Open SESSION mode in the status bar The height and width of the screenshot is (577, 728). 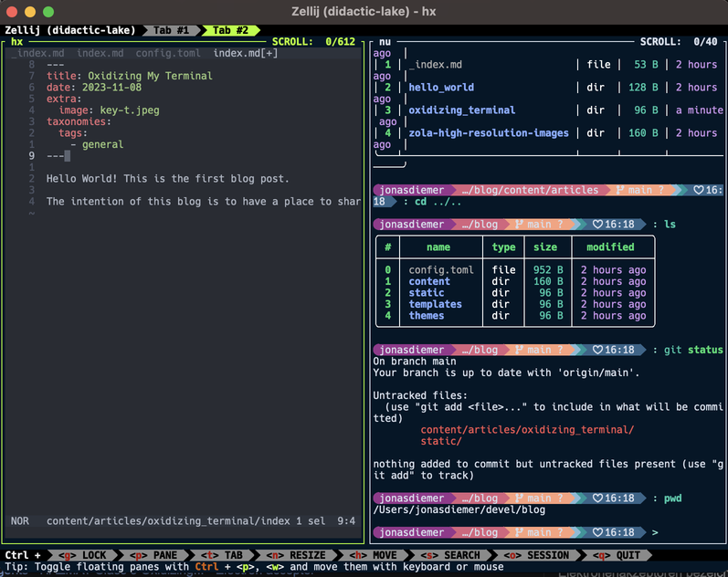coord(534,555)
